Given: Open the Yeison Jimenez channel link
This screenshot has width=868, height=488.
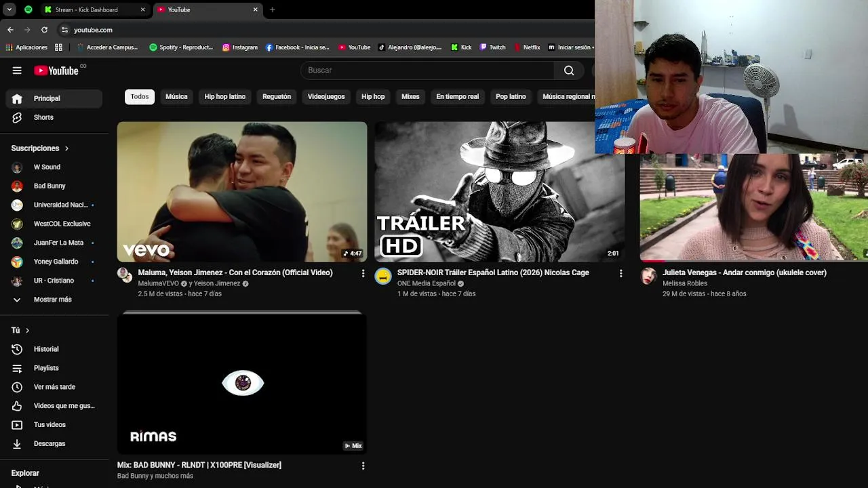Looking at the screenshot, I should [217, 283].
